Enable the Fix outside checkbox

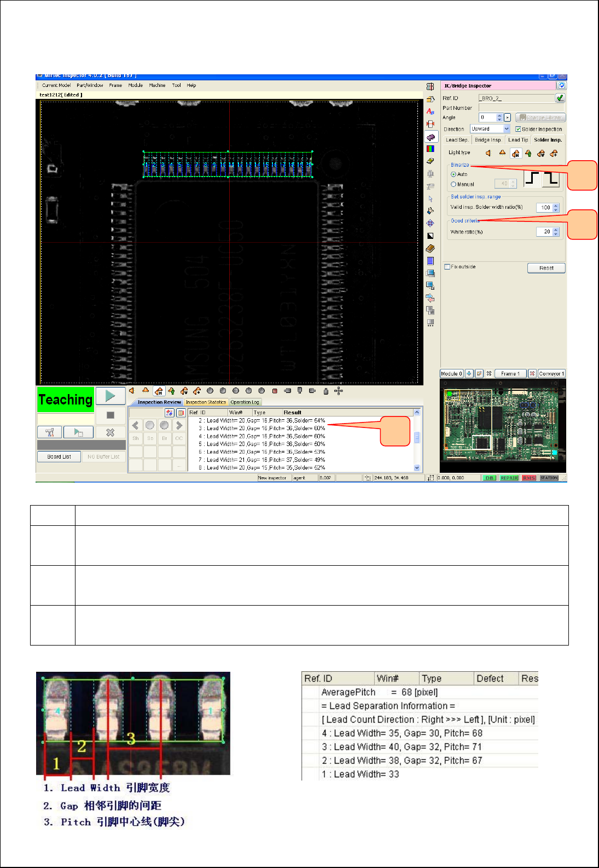click(447, 267)
